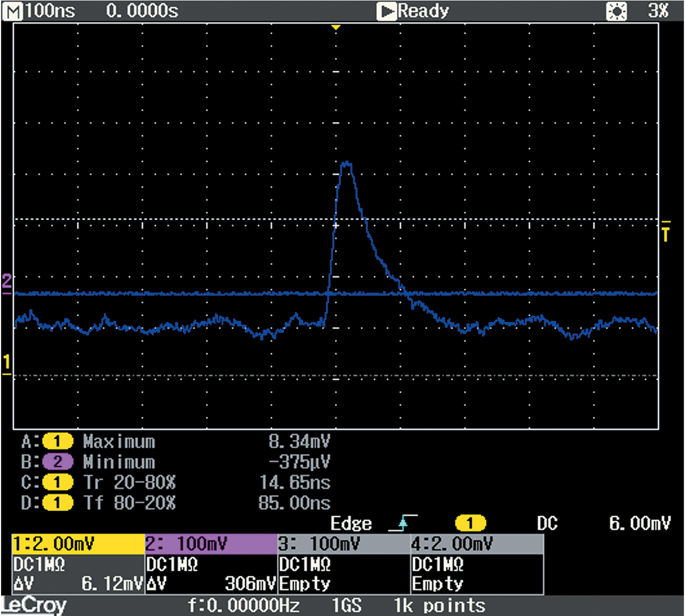Adjust the 6.00mV trigger level value
685x616 pixels.
pyautogui.click(x=640, y=523)
